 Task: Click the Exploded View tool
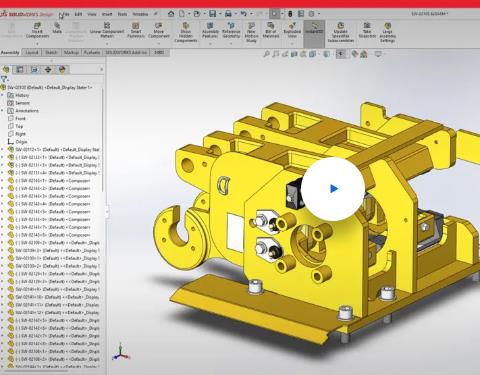point(292,30)
